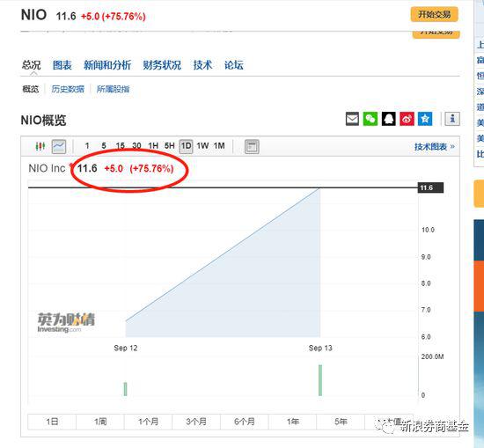The width and height of the screenshot is (484, 448).
Task: Select the 15 minute interval
Action: coord(120,146)
